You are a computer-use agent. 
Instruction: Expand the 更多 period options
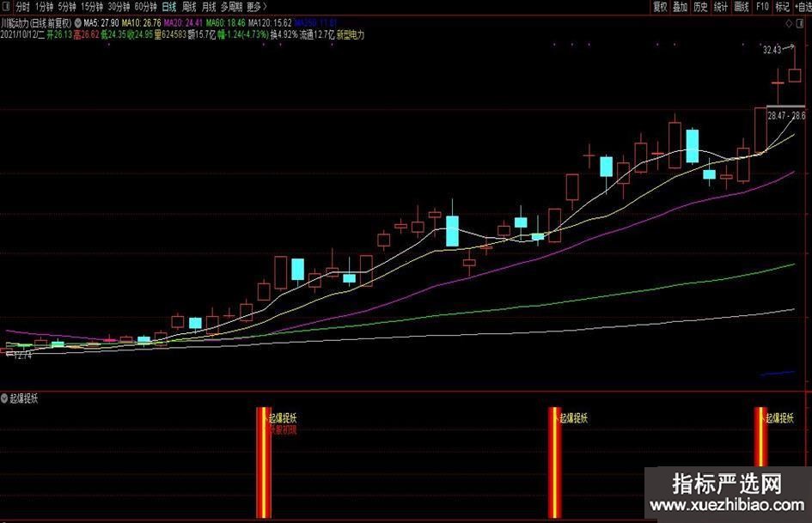click(x=257, y=7)
